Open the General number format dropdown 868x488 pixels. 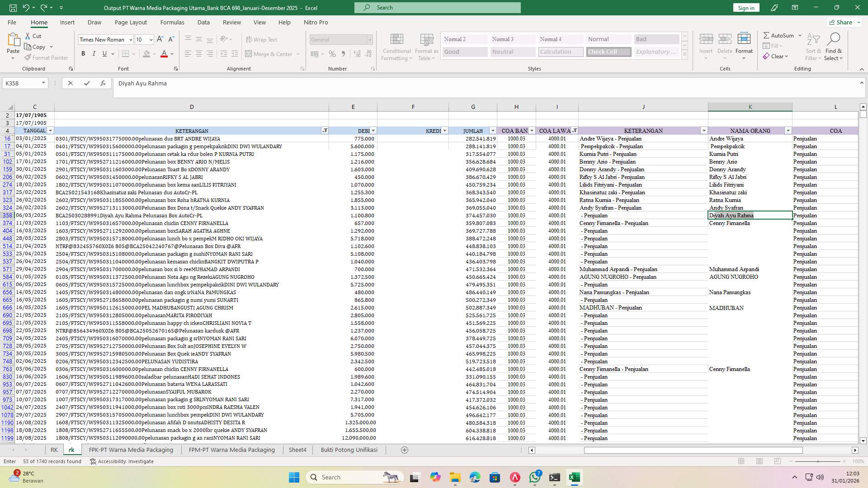click(370, 40)
